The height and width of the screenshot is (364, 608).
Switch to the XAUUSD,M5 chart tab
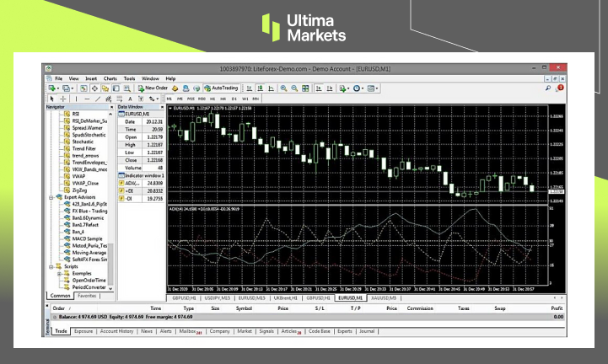pyautogui.click(x=384, y=298)
